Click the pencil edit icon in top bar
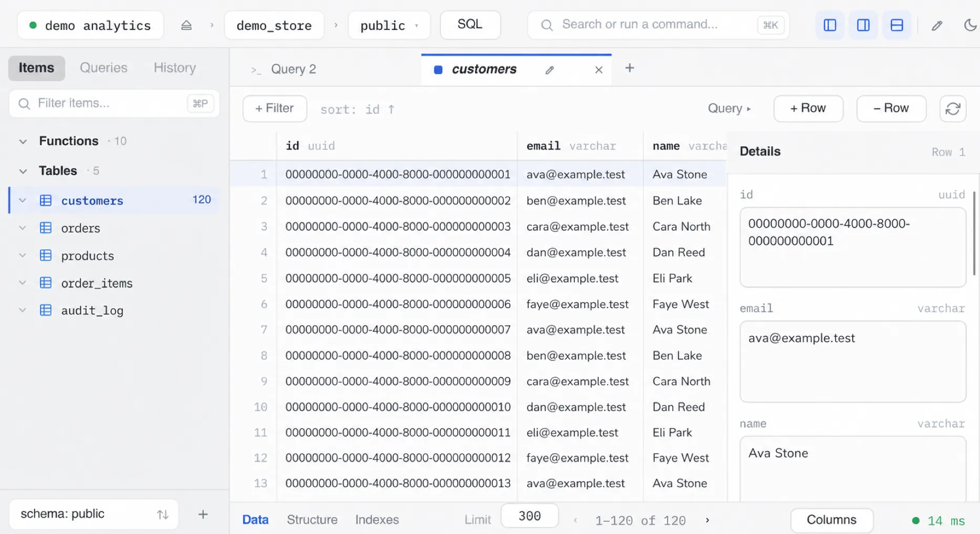The height and width of the screenshot is (534, 980). pyautogui.click(x=937, y=25)
